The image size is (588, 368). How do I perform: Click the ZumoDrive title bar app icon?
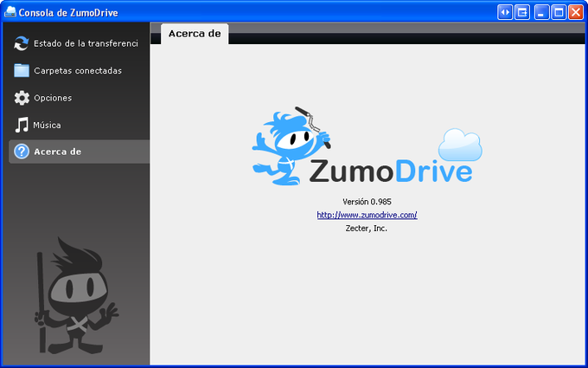10,12
